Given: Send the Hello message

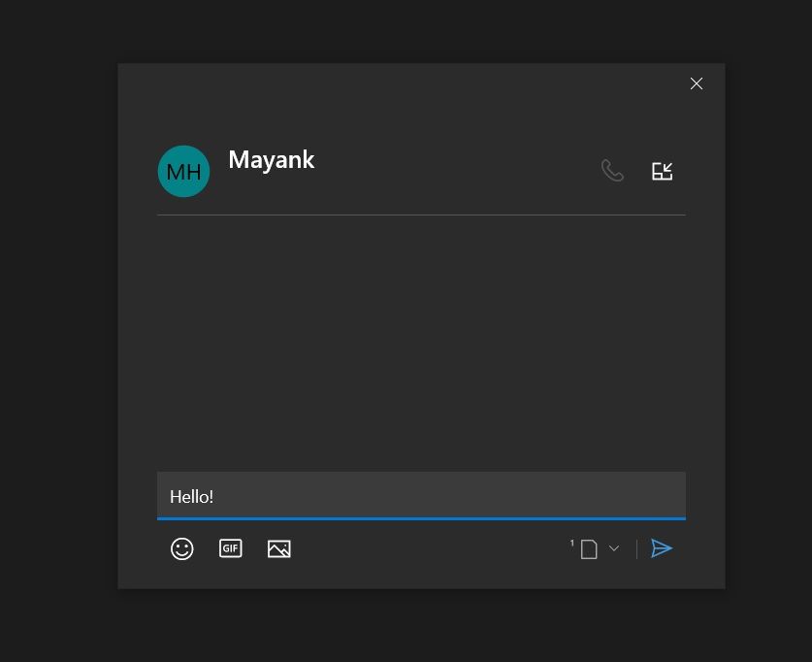Looking at the screenshot, I should pyautogui.click(x=662, y=548).
